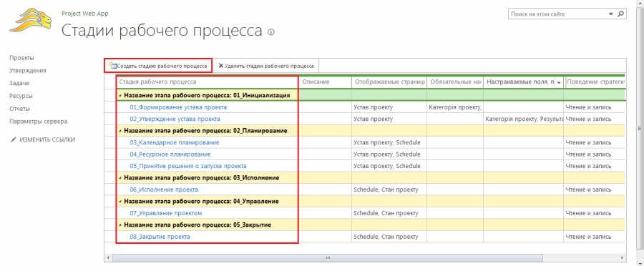Select the 'Категорія проекту,' cell in 01_Формирование row
This screenshot has width=644, height=266.
pyautogui.click(x=455, y=107)
